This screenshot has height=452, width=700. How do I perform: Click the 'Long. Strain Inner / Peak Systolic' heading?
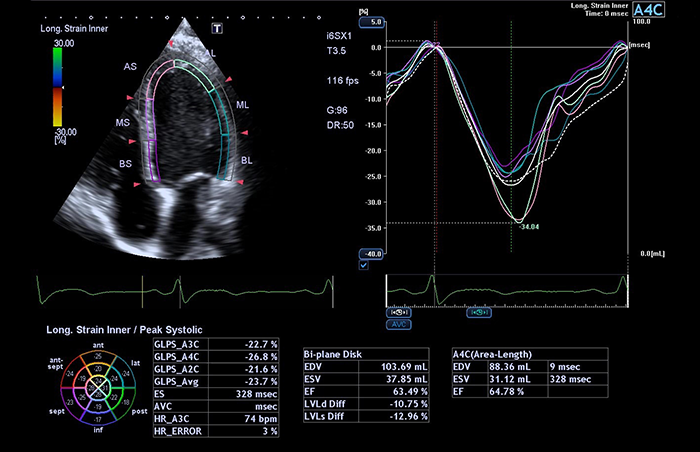tap(124, 330)
